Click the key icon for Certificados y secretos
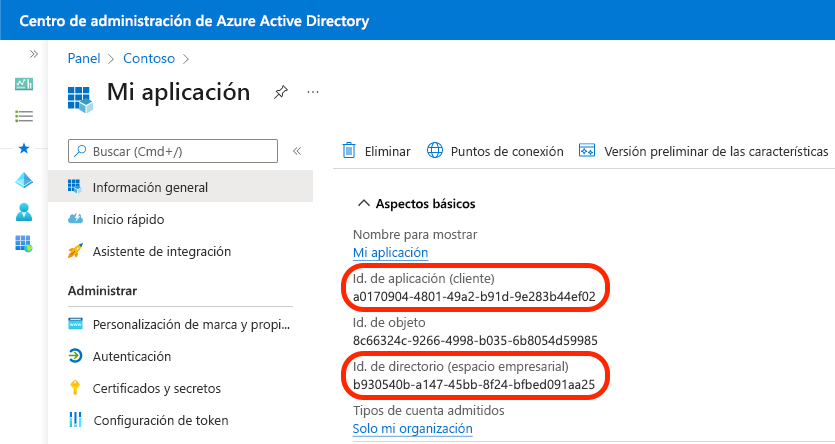This screenshot has height=444, width=835. [75, 388]
